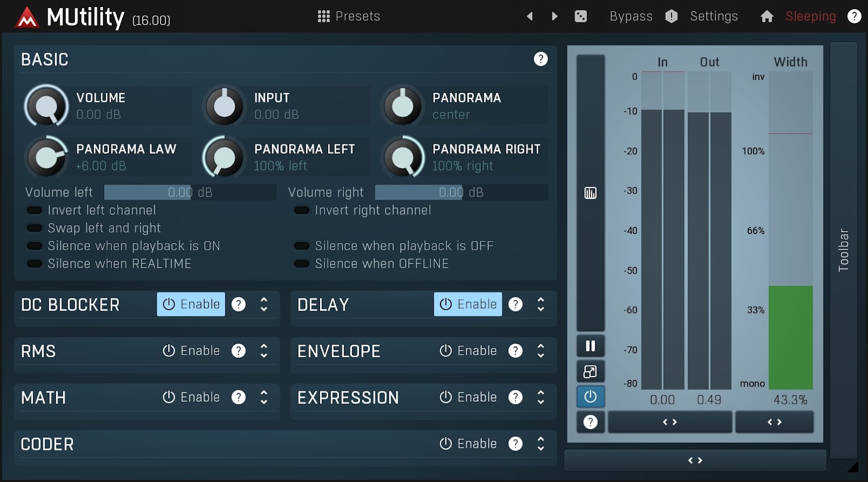Open EXPRESSION help icon
Viewport: 868px width, 482px height.
coord(515,397)
